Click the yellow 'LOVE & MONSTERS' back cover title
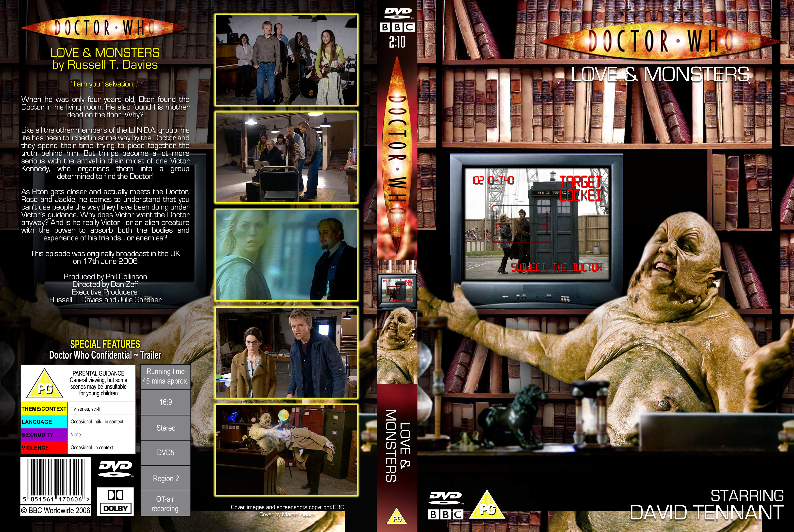 [105, 53]
